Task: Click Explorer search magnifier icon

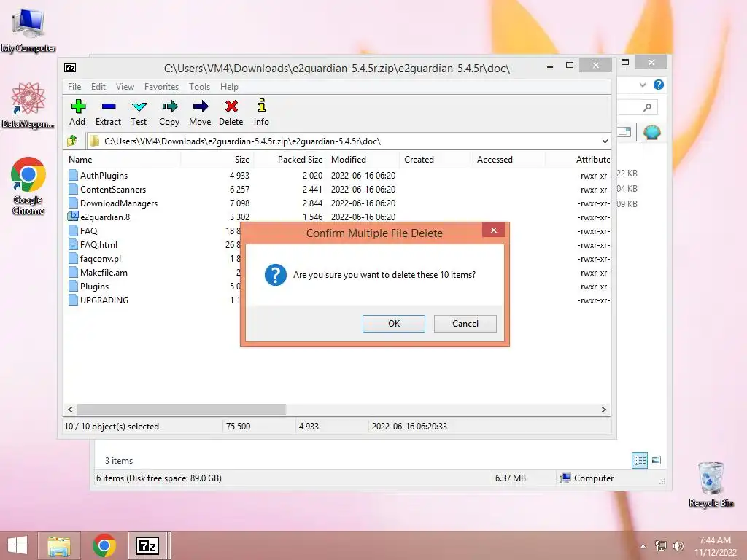Action: click(647, 108)
